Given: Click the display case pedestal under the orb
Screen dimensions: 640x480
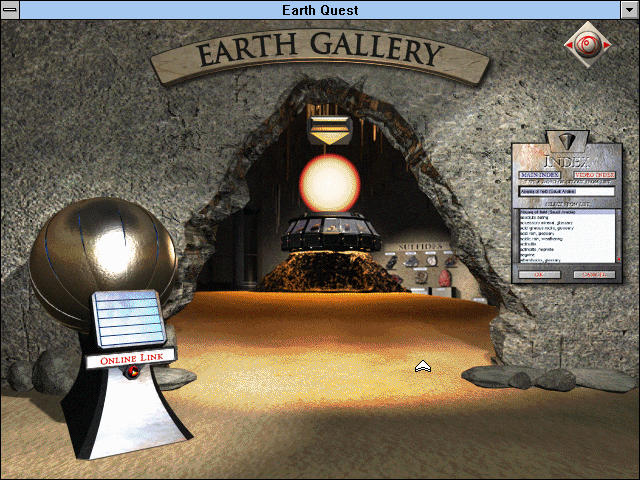Looking at the screenshot, I should click(331, 233).
